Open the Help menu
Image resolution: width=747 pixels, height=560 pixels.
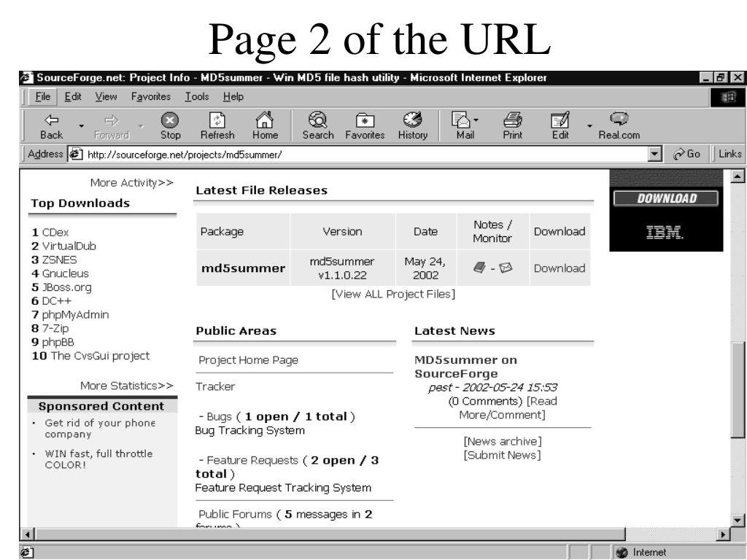233,97
